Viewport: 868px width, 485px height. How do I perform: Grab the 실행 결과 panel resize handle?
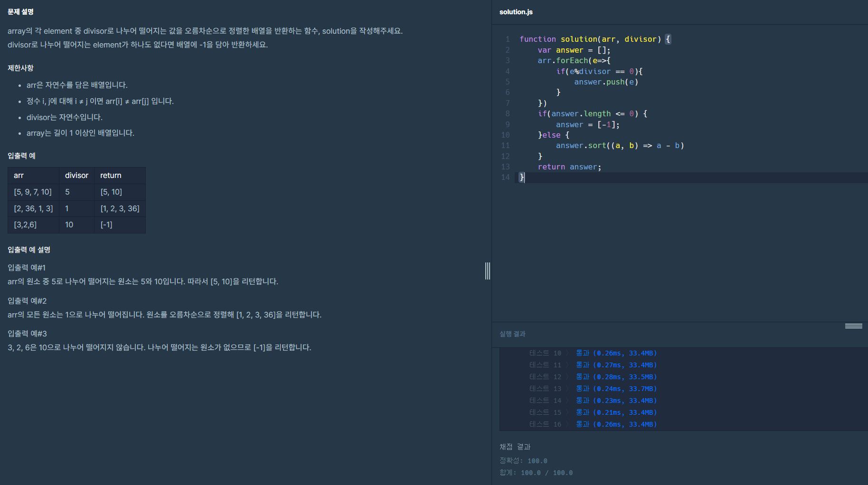tap(853, 326)
